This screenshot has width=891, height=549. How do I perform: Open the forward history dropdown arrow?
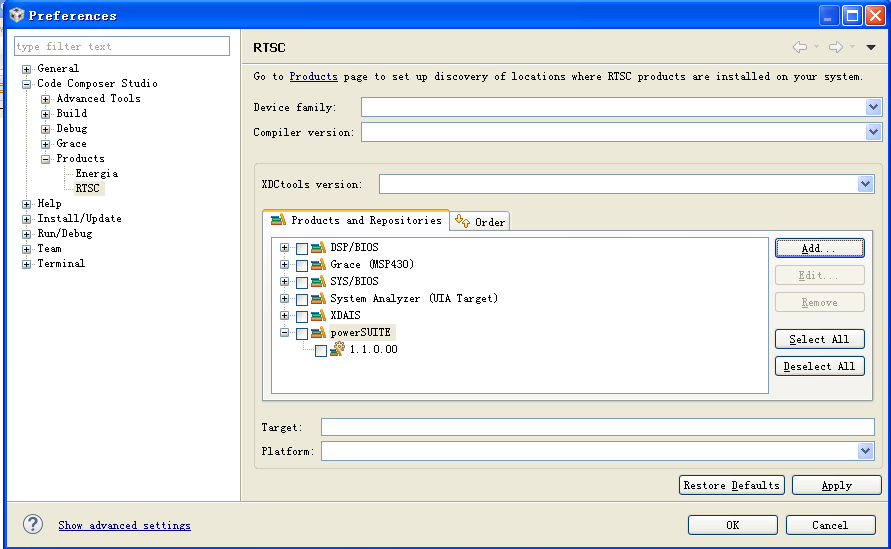click(x=852, y=47)
